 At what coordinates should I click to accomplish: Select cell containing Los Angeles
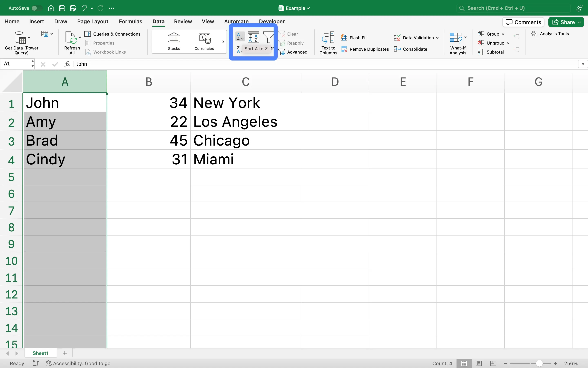click(x=246, y=121)
